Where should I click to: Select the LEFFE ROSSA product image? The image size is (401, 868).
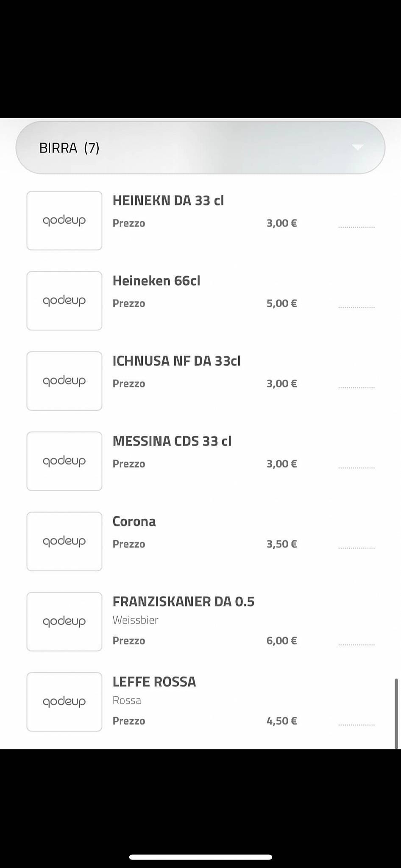click(x=64, y=701)
